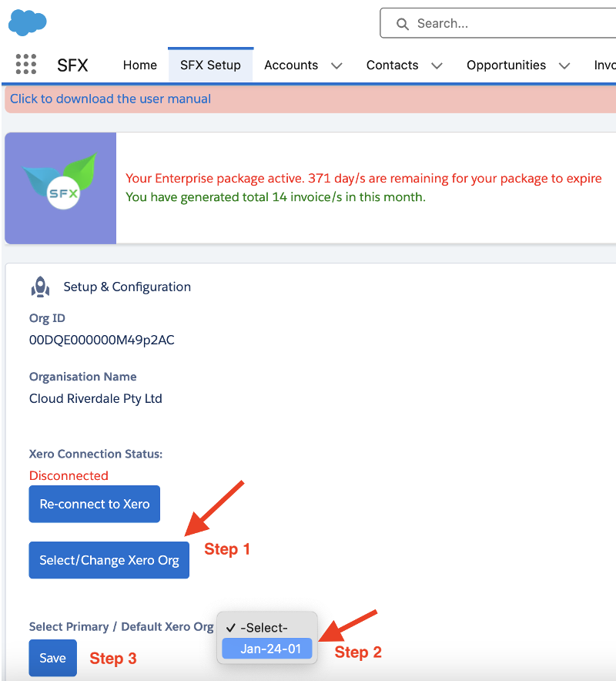Viewport: 616px width, 681px height.
Task: Click the Enterprise package expiry message
Action: click(363, 179)
